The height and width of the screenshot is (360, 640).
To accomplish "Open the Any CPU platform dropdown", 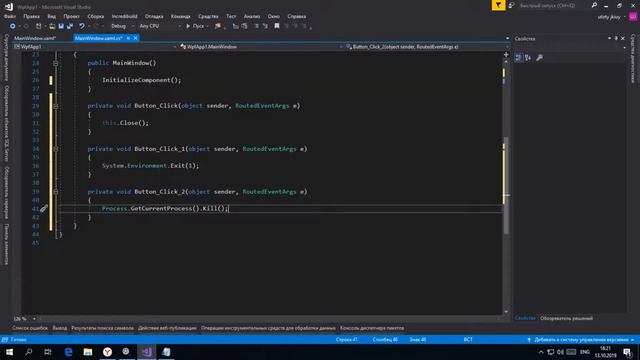I will coord(160,26).
